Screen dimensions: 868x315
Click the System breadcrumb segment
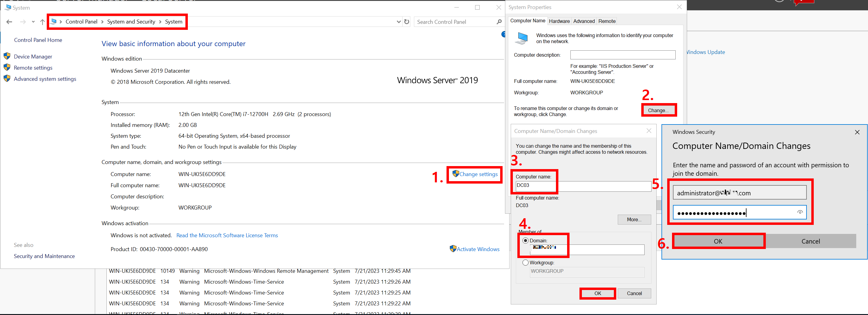tap(174, 22)
